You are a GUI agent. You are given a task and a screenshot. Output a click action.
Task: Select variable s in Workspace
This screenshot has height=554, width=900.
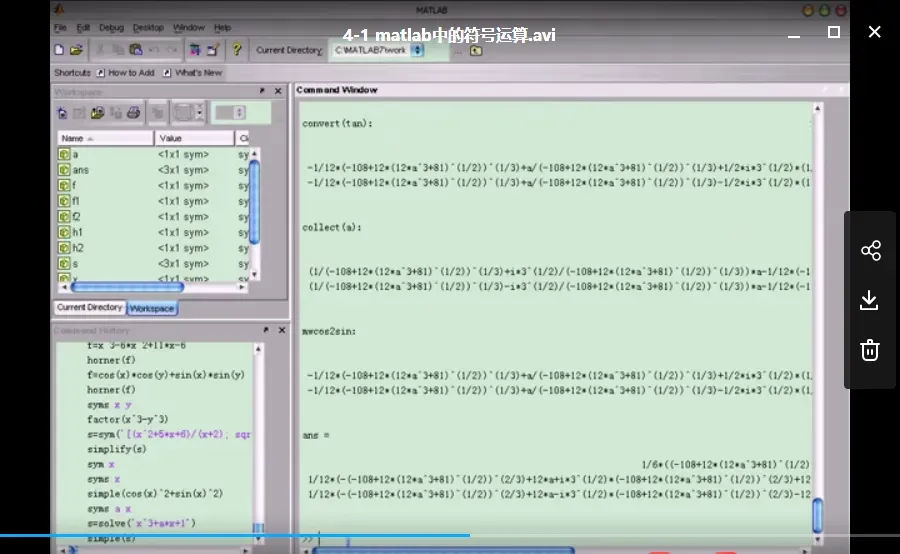pyautogui.click(x=153, y=264)
